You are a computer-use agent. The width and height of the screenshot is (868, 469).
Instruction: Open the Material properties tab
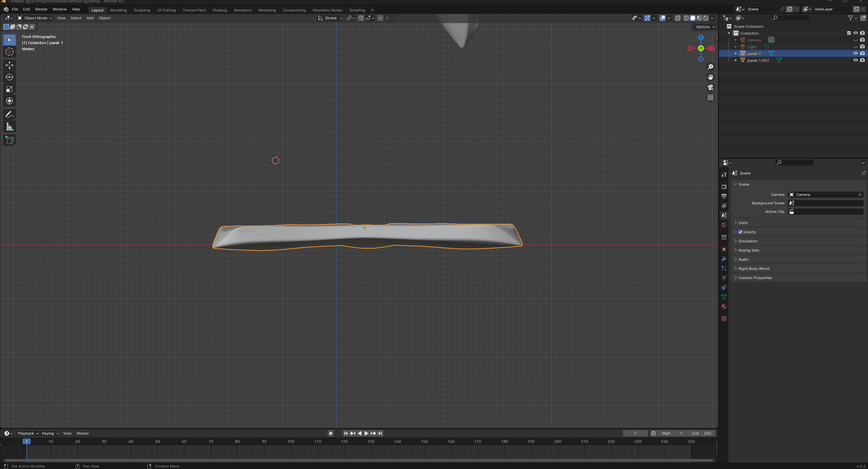[724, 306]
